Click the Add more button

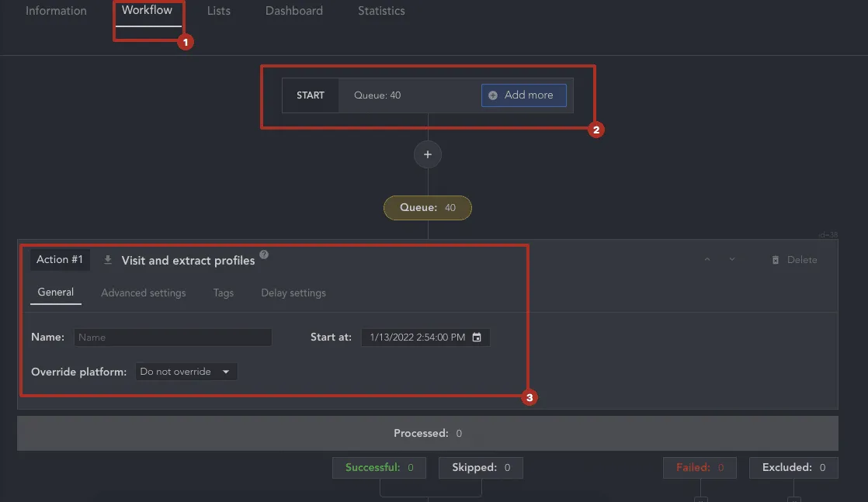[x=524, y=95]
